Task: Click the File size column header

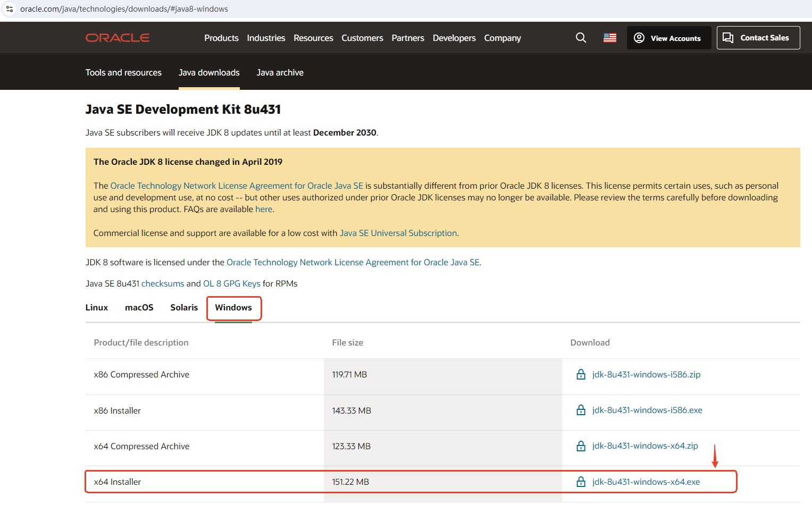Action: (x=347, y=342)
